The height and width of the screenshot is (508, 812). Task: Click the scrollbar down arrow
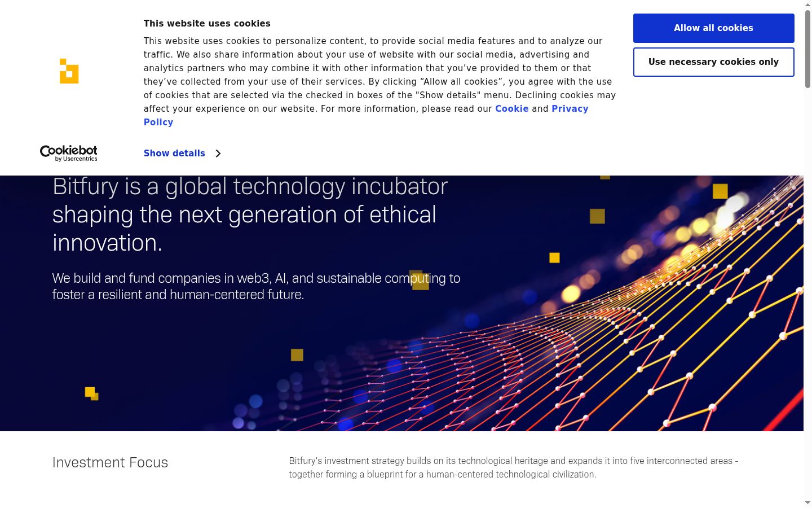pos(807,503)
